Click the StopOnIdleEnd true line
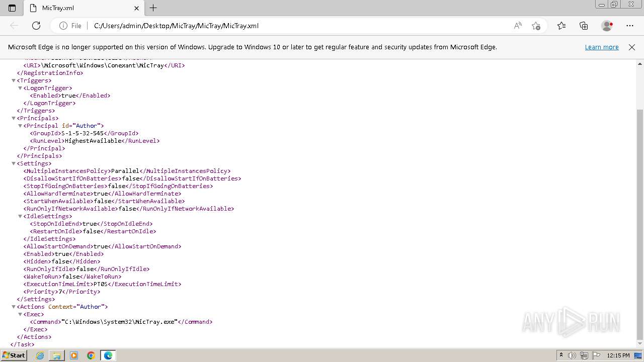Image resolution: width=644 pixels, height=362 pixels. (x=91, y=224)
